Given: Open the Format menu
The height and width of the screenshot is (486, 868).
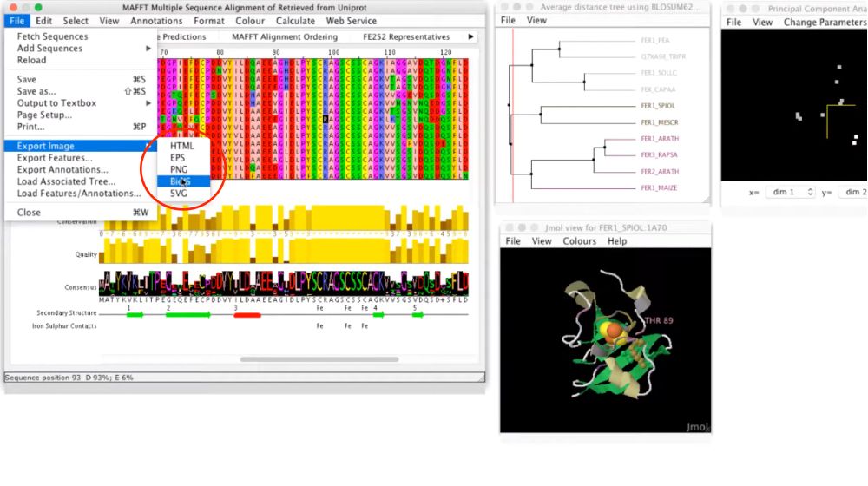Looking at the screenshot, I should coord(208,21).
